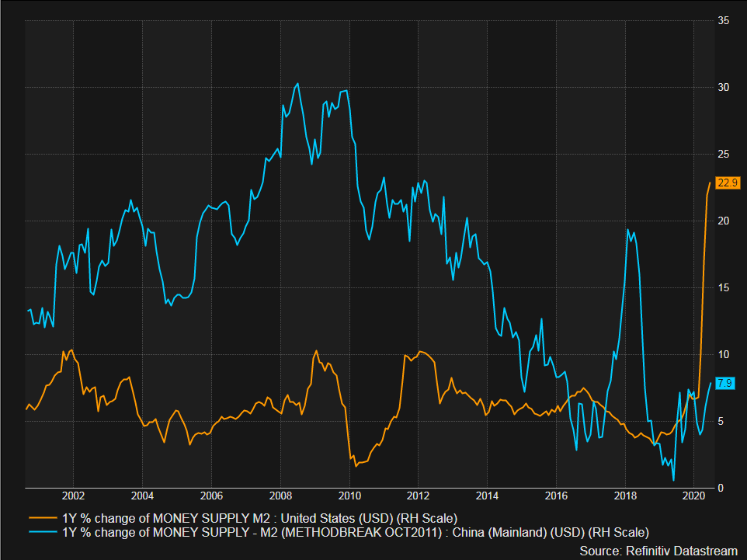Click the 2016 x-axis label
The height and width of the screenshot is (560, 747).
pyautogui.click(x=557, y=496)
